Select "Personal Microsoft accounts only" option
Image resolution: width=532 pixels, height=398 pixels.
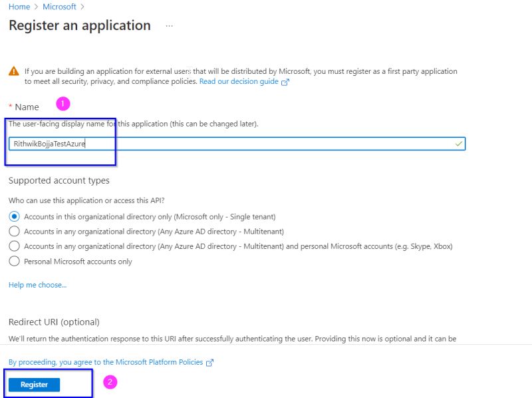coord(14,261)
